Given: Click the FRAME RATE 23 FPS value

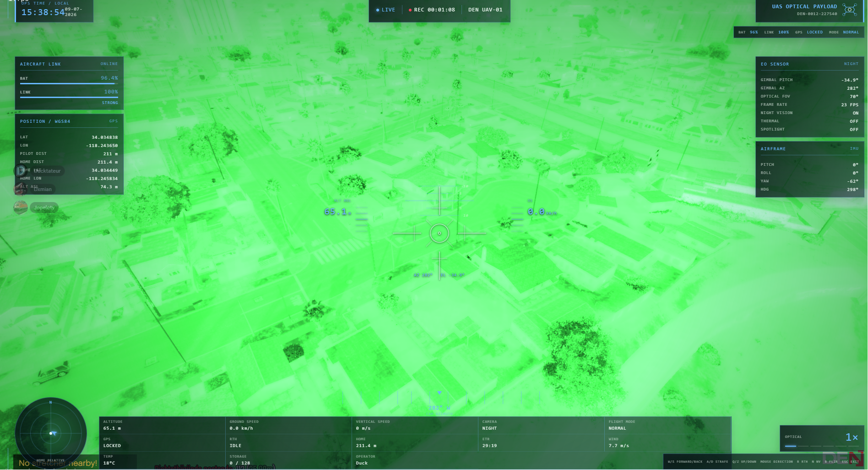Looking at the screenshot, I should (850, 105).
